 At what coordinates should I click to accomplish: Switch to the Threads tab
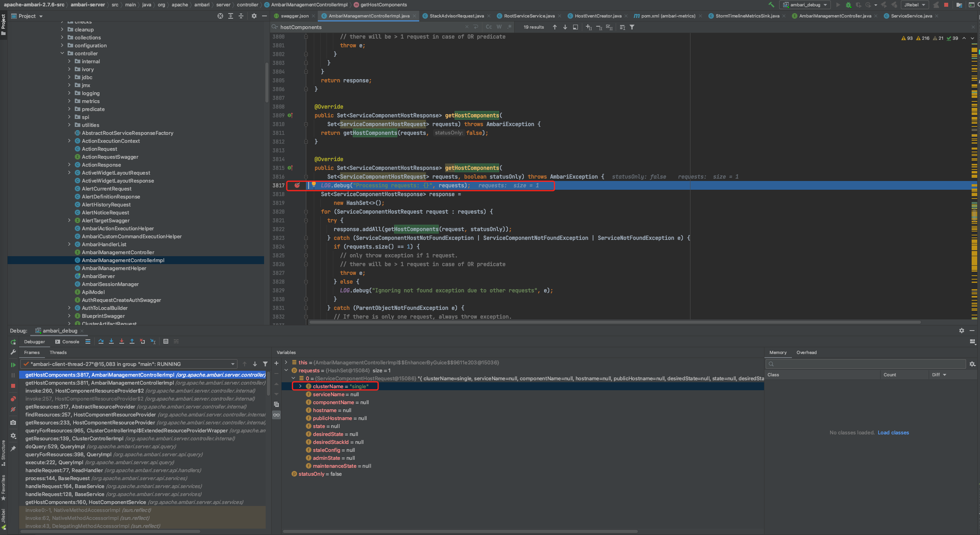(58, 352)
